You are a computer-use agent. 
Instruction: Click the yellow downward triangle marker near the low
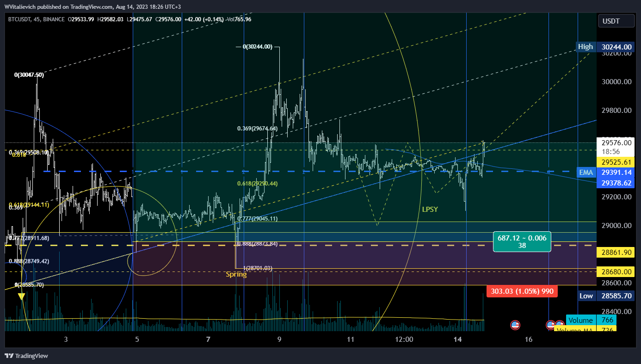tap(21, 296)
